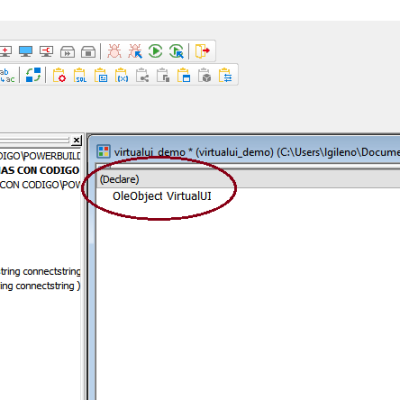The height and width of the screenshot is (400, 400).
Task: Click the virtualui_demo window title bar
Action: [x=245, y=152]
